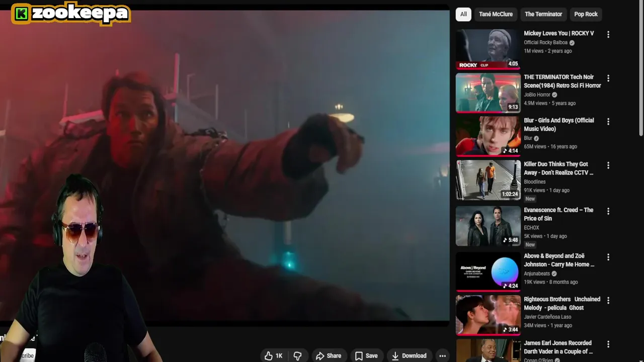This screenshot has height=362, width=644.
Task: Select the Pop Rock filter chip
Action: click(x=586, y=14)
